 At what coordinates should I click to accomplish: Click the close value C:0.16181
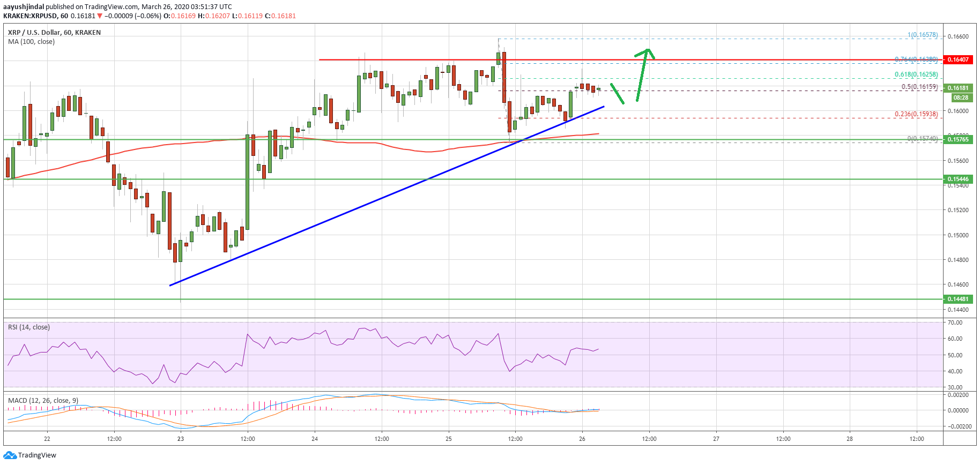[x=280, y=16]
